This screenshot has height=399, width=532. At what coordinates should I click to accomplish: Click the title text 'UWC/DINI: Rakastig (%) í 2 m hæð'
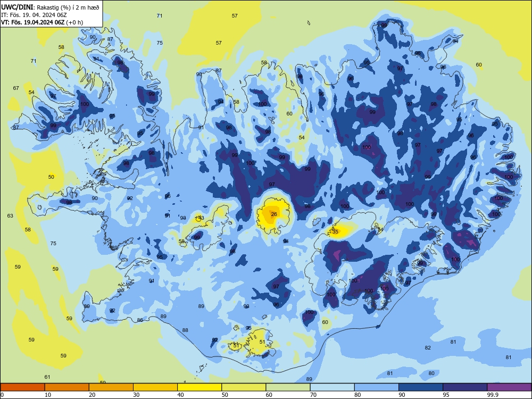click(x=50, y=7)
